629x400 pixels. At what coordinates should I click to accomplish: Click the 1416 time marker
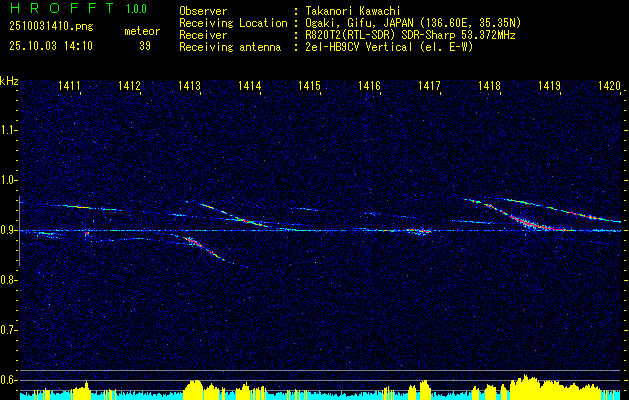pos(369,85)
